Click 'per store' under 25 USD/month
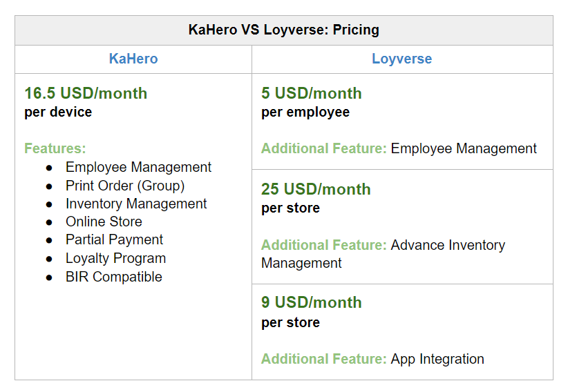Image resolution: width=568 pixels, height=392 pixels. click(x=290, y=208)
